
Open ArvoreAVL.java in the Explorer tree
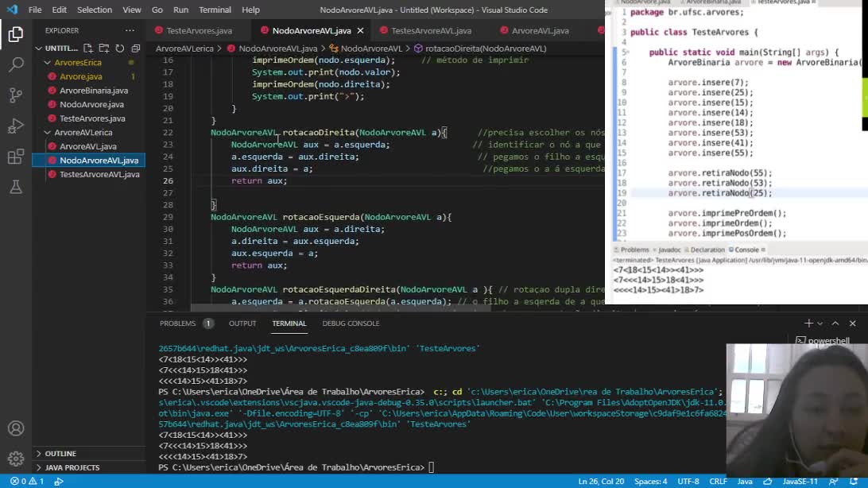[88, 146]
